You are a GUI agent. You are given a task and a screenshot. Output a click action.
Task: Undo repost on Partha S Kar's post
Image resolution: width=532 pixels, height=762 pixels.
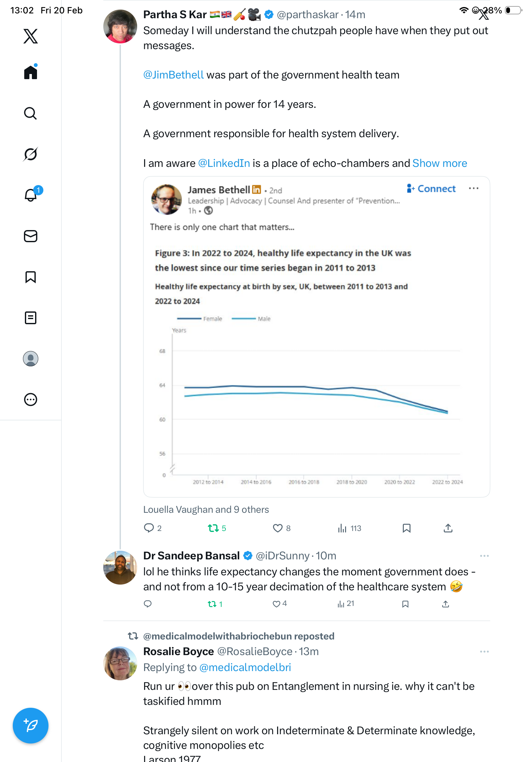pyautogui.click(x=213, y=528)
